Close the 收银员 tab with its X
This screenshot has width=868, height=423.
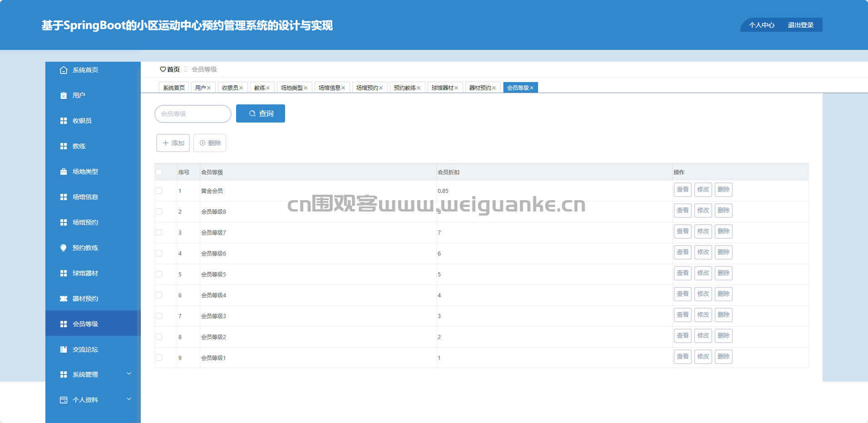point(241,88)
